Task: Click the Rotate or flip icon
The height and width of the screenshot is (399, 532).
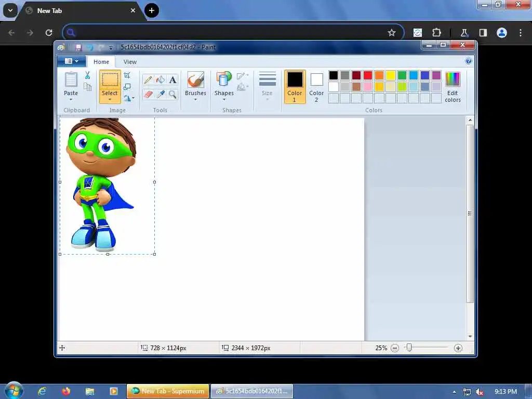Action: [x=127, y=98]
